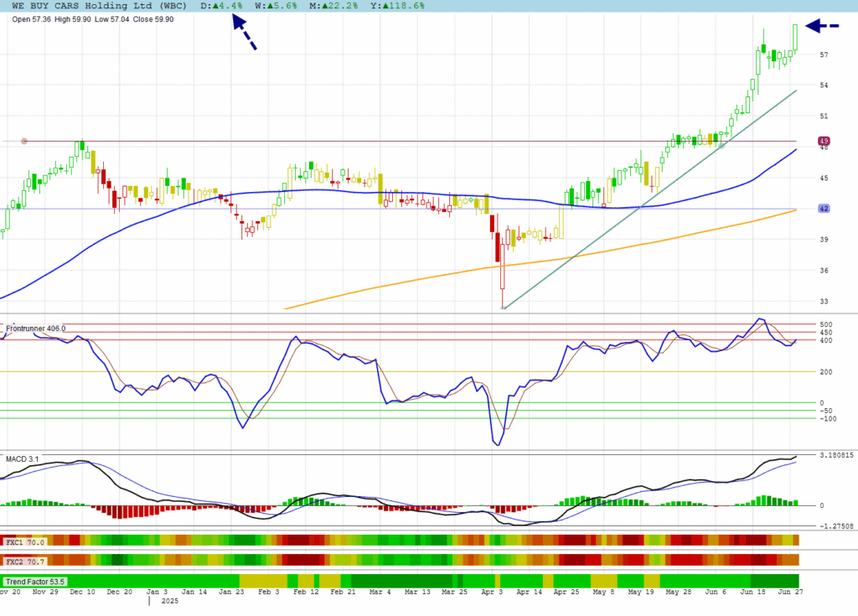858x616 pixels.
Task: Click the Jun 18 date label
Action: click(753, 592)
